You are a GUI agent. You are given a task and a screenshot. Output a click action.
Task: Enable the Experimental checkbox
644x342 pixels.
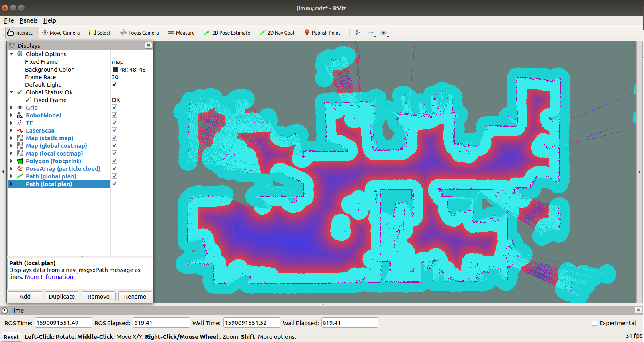[595, 323]
